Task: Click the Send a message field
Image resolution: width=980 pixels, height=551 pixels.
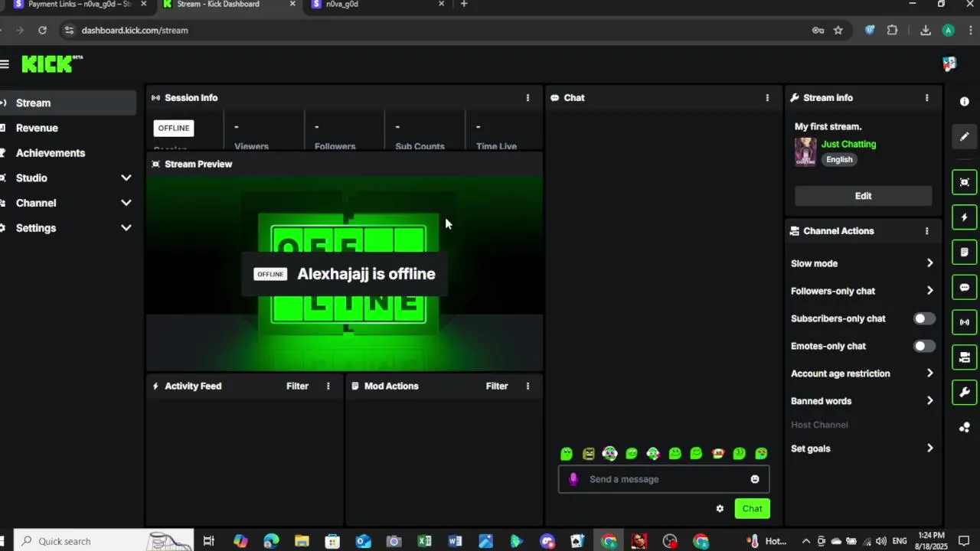Action: click(664, 479)
